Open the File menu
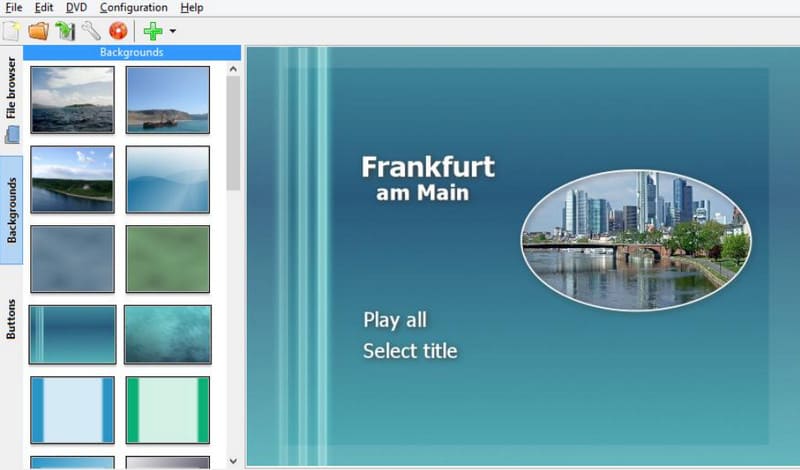 coord(14,7)
